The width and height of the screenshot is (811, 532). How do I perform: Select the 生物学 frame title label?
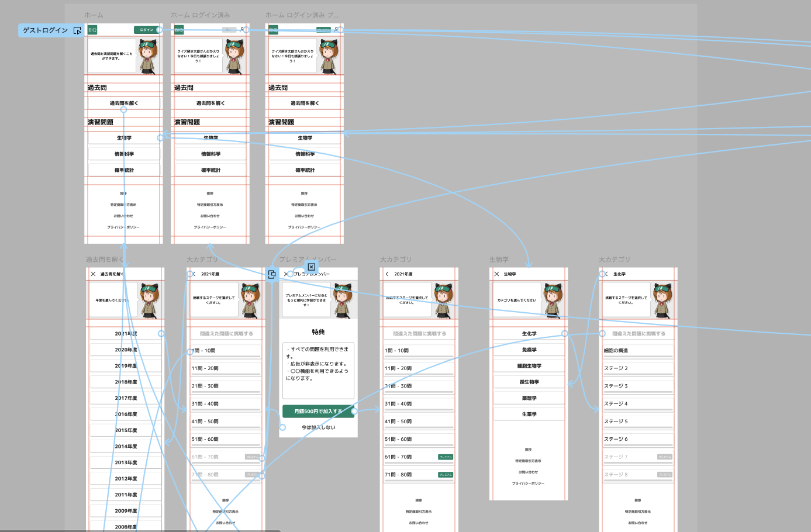pyautogui.click(x=498, y=259)
